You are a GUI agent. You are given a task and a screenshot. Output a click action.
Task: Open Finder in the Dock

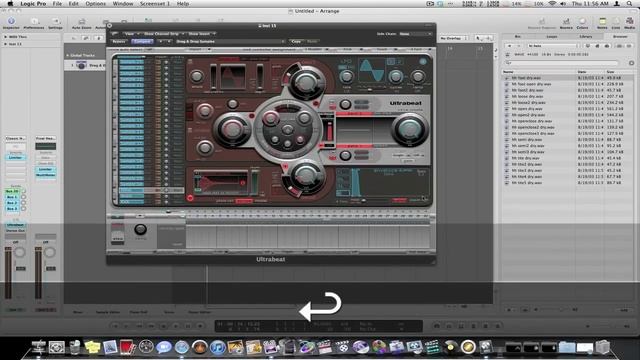tap(38, 347)
